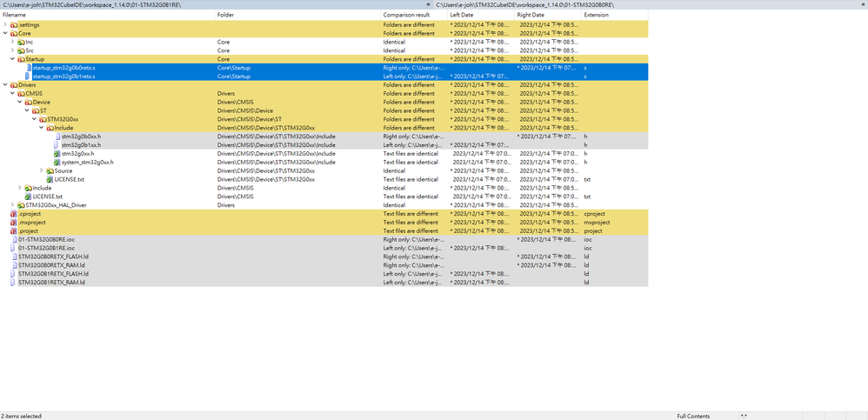The width and height of the screenshot is (868, 420).
Task: Select the Include folder under STM32G0xx
Action: [63, 128]
